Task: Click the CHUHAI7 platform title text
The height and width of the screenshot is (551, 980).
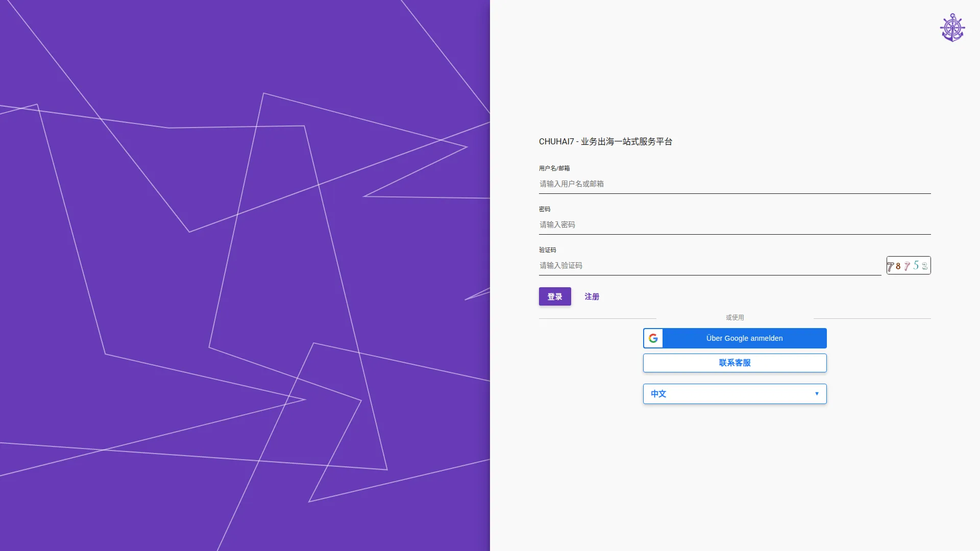Action: pyautogui.click(x=606, y=141)
